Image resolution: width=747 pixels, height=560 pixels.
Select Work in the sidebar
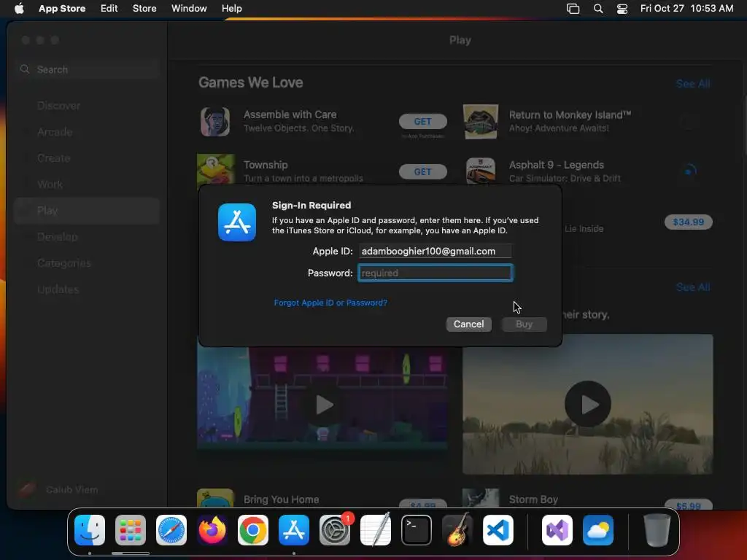pyautogui.click(x=86, y=184)
